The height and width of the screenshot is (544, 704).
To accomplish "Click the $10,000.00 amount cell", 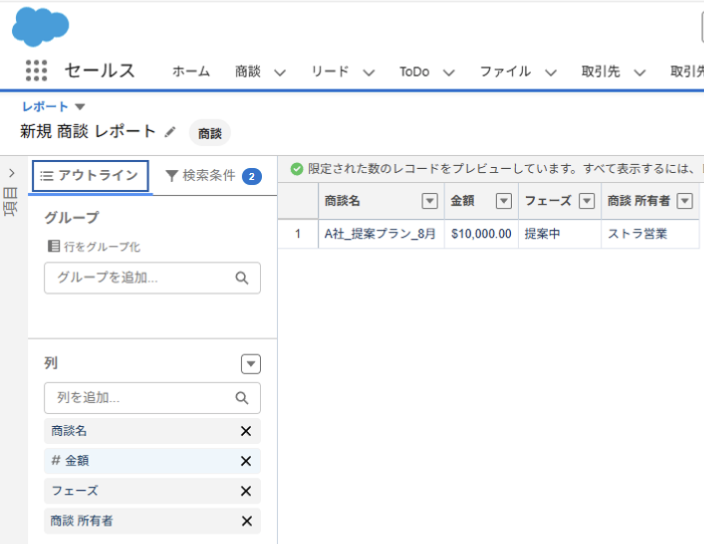I will [481, 234].
